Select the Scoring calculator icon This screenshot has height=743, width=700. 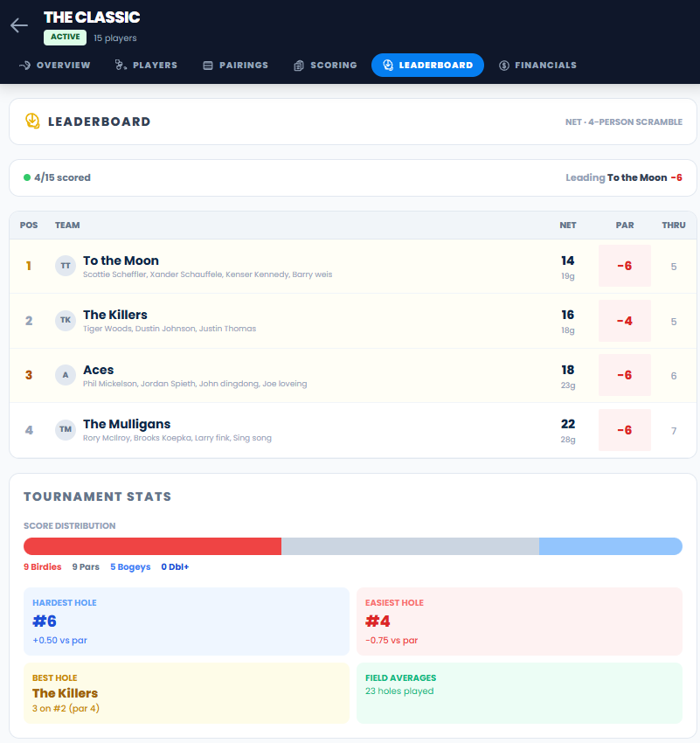(297, 65)
